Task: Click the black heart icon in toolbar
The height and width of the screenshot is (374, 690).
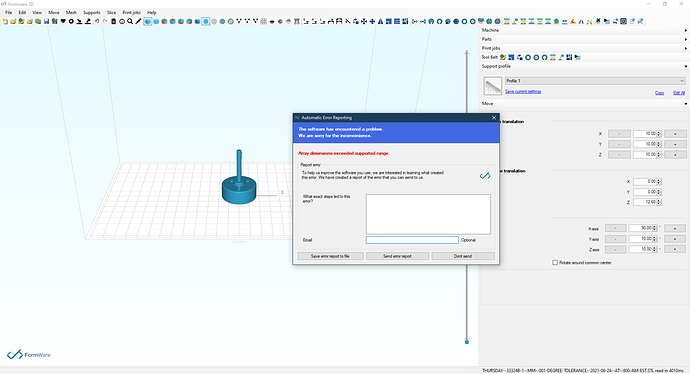Action: click(63, 21)
